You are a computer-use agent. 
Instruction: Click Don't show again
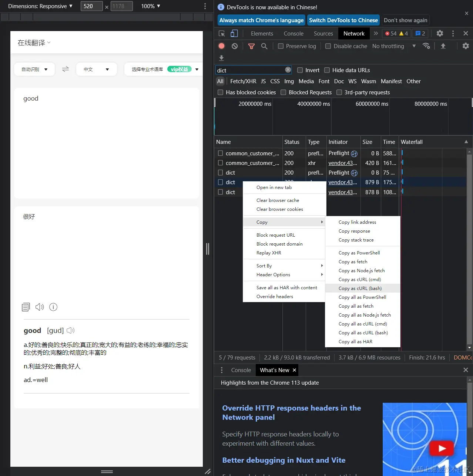click(x=406, y=20)
